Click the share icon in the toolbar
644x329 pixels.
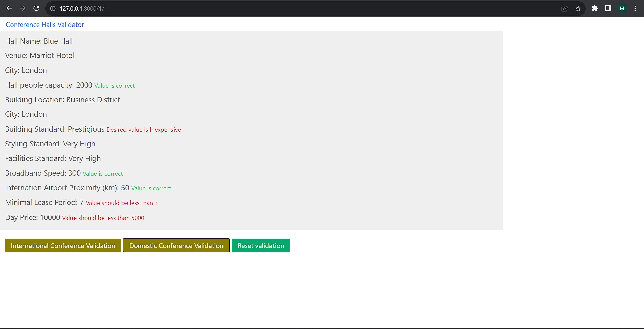tap(565, 8)
